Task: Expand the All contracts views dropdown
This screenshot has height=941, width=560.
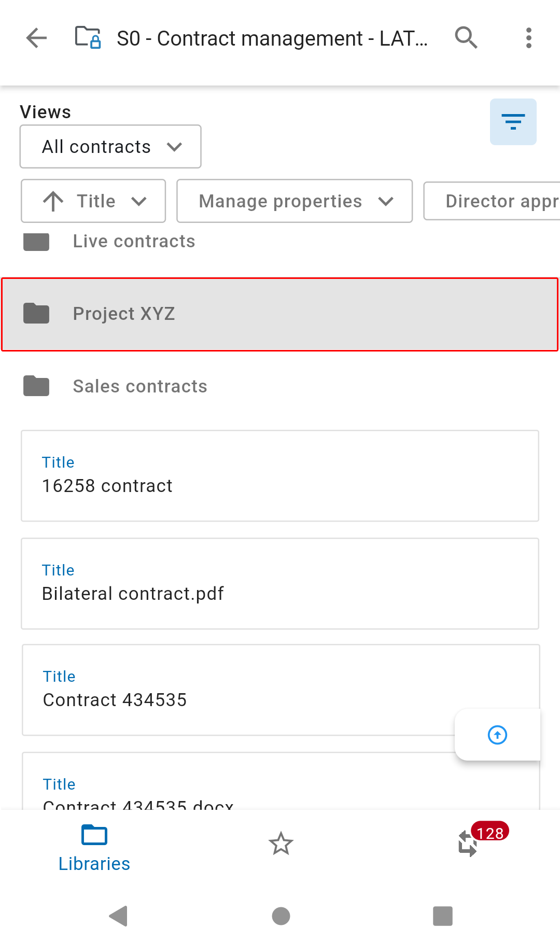Action: click(x=110, y=147)
